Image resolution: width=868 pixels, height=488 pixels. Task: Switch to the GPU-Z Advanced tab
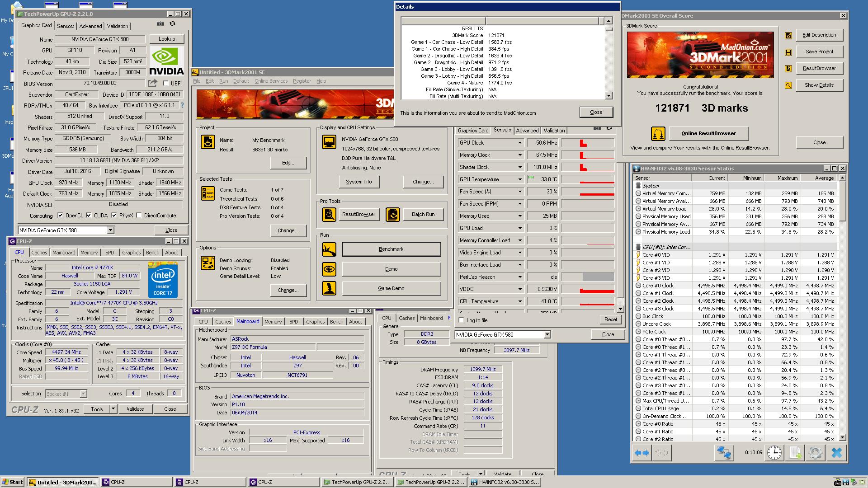[x=90, y=26]
